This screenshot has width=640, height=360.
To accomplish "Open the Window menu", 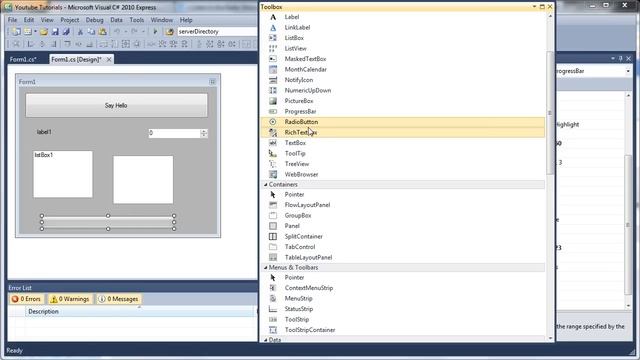I will pyautogui.click(x=162, y=20).
